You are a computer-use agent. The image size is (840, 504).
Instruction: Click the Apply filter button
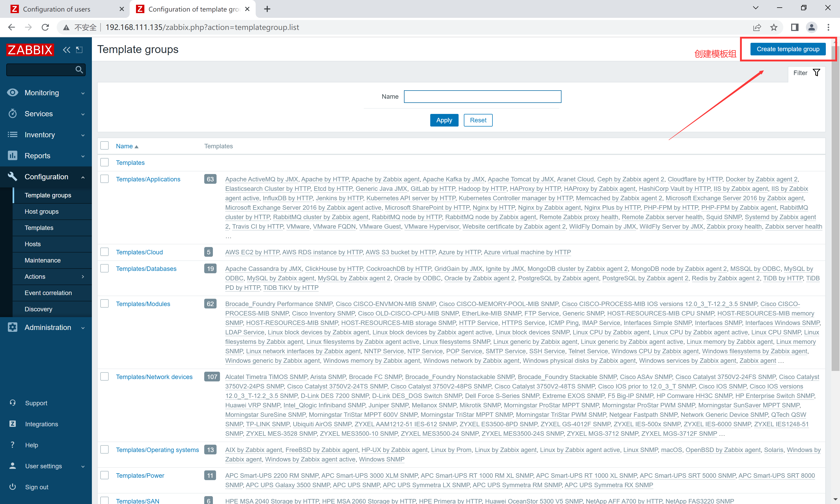(x=444, y=120)
